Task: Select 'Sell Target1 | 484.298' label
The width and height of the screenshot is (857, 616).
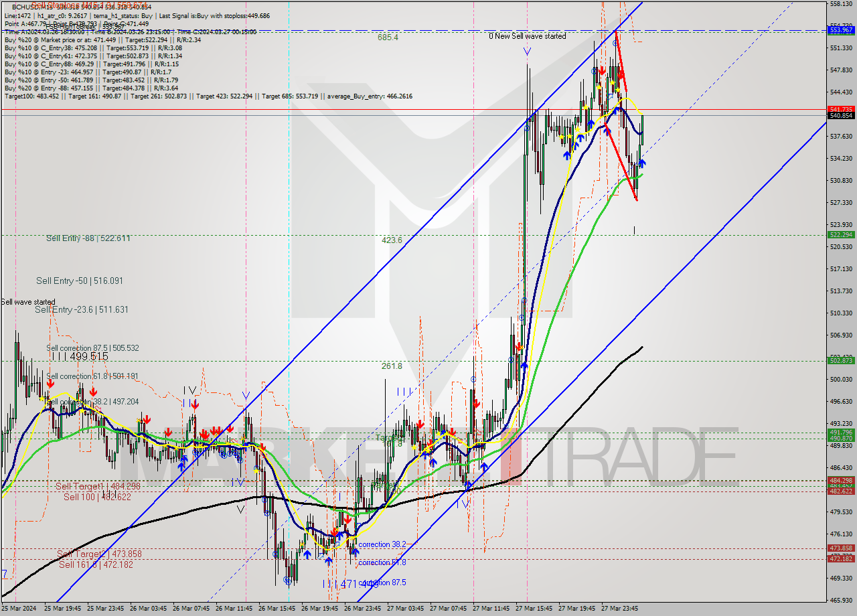Action: [98, 486]
